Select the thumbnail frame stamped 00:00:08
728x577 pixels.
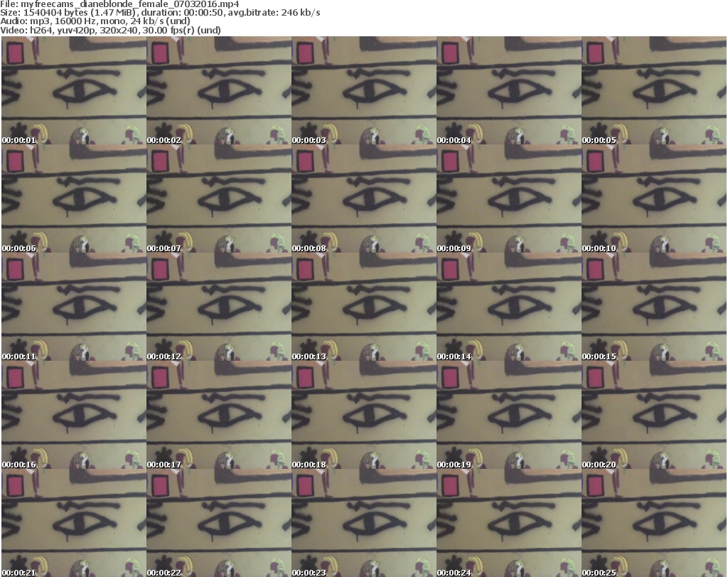[363, 198]
